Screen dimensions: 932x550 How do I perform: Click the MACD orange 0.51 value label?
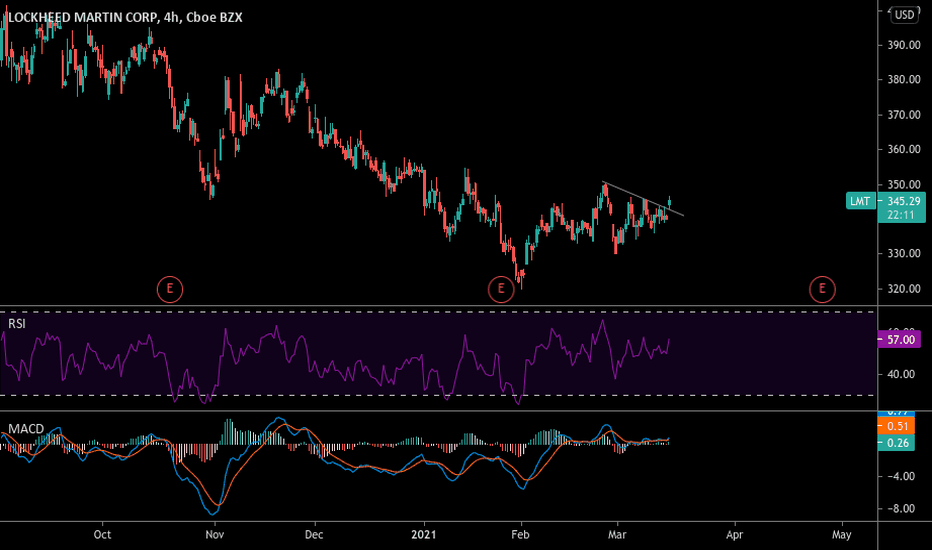[x=897, y=426]
